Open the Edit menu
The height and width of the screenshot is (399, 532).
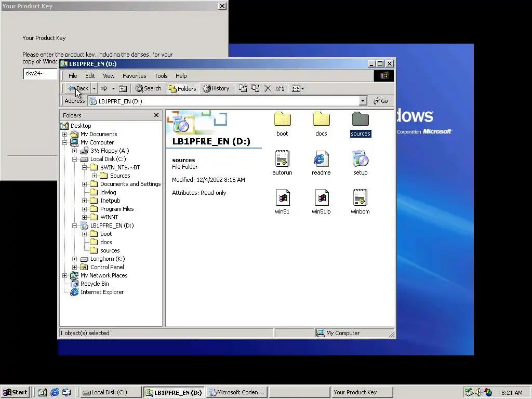[x=90, y=76]
